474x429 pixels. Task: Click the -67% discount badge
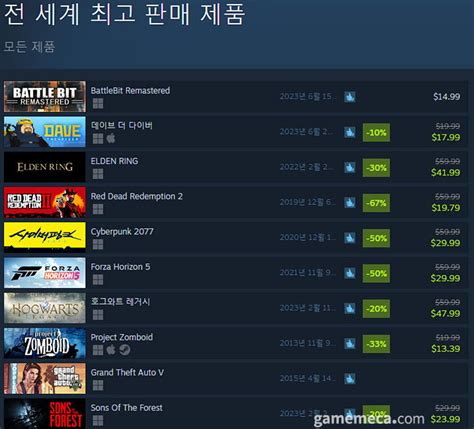[376, 203]
